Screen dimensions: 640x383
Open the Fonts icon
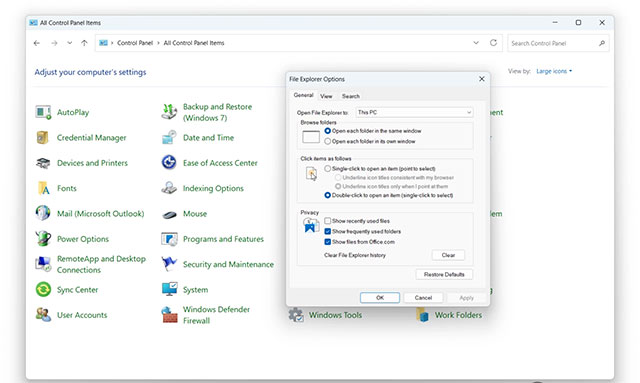[x=43, y=188]
